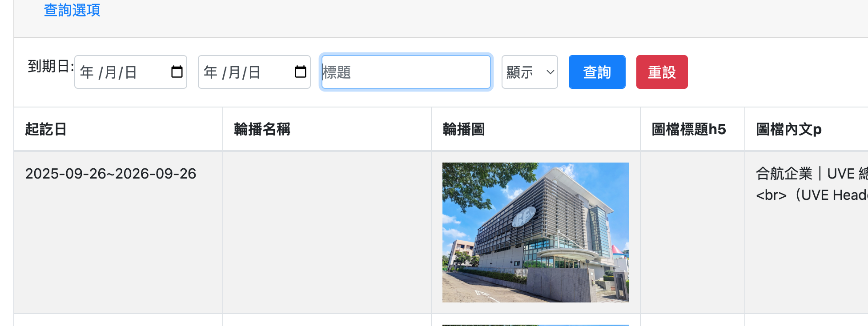The image size is (868, 326).
Task: Click the 圖檔標題h5 column header
Action: pyautogui.click(x=688, y=129)
